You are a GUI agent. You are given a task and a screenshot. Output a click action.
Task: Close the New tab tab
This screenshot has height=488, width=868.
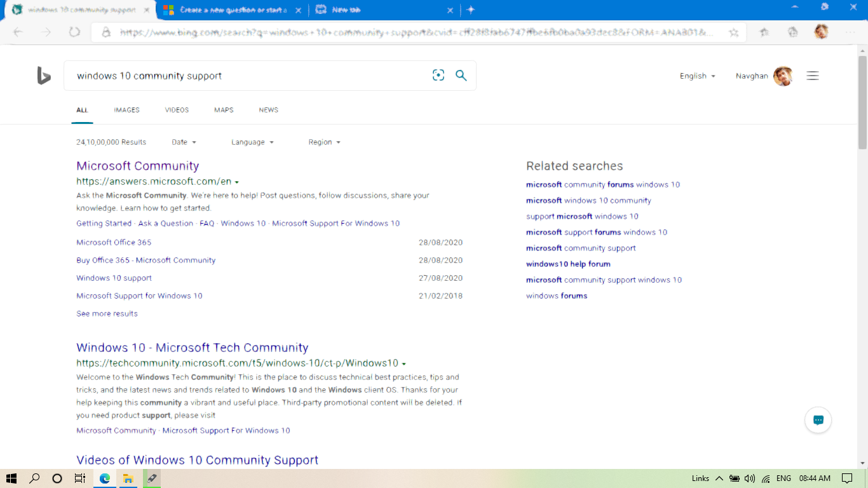[x=451, y=10]
